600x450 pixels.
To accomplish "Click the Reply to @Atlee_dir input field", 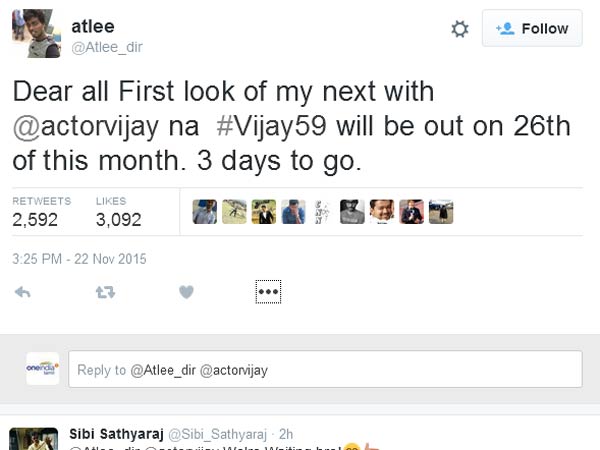I will click(325, 370).
